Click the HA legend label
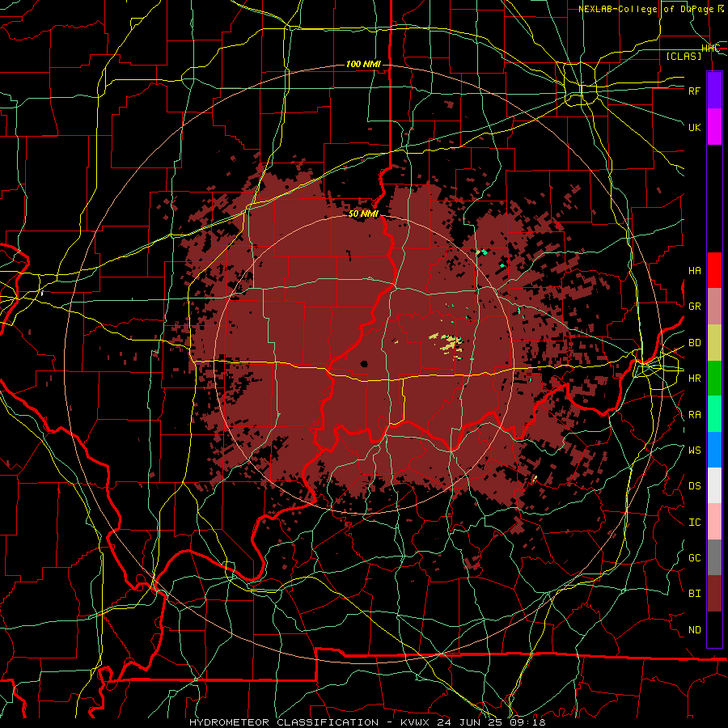 point(694,271)
